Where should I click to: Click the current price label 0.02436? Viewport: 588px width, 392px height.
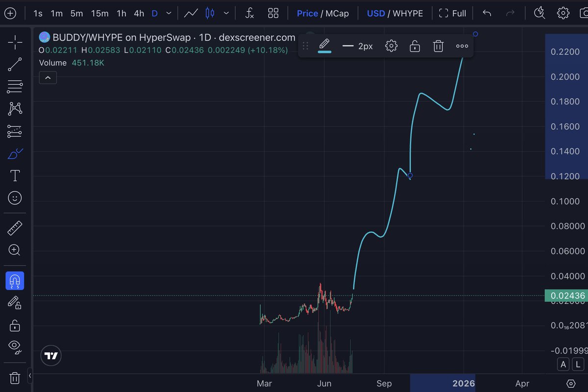coord(567,295)
